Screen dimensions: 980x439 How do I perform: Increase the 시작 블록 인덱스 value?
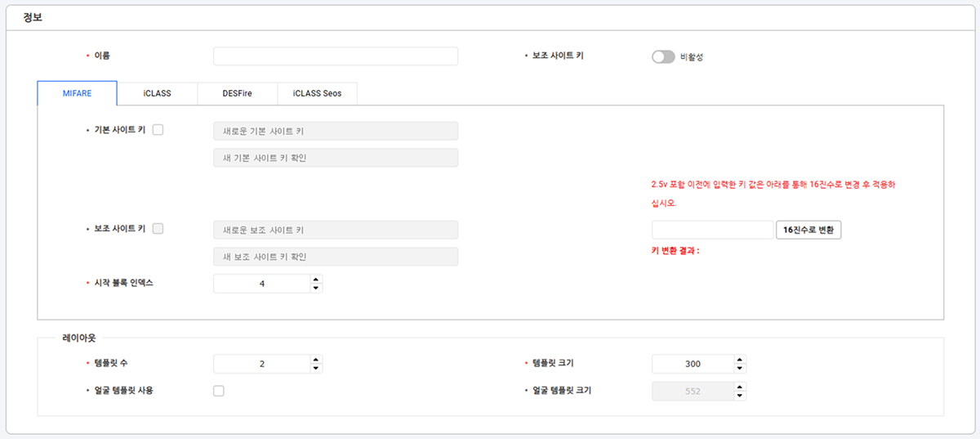316,279
